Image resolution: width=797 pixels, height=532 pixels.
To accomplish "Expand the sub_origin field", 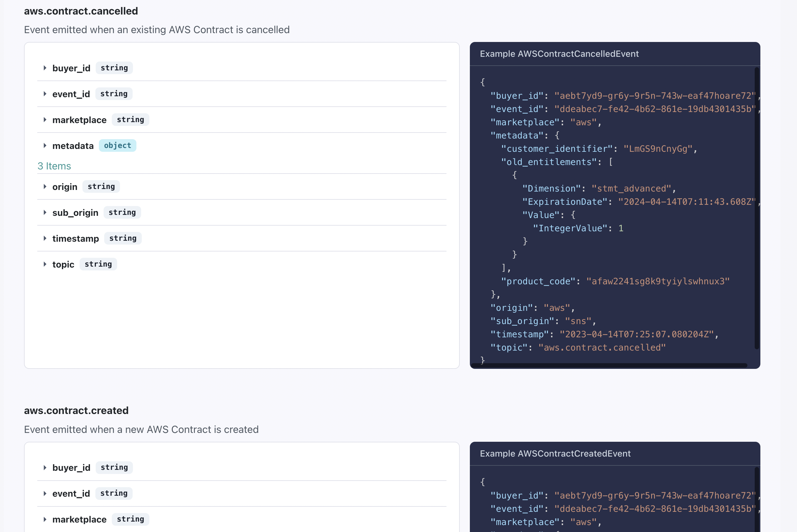I will coord(45,212).
